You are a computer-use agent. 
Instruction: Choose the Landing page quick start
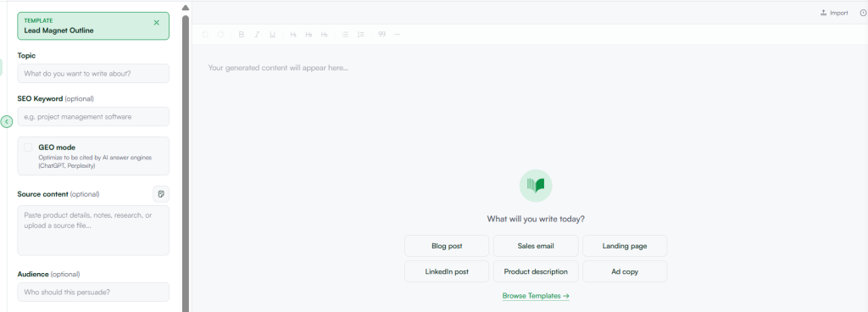[x=625, y=246]
